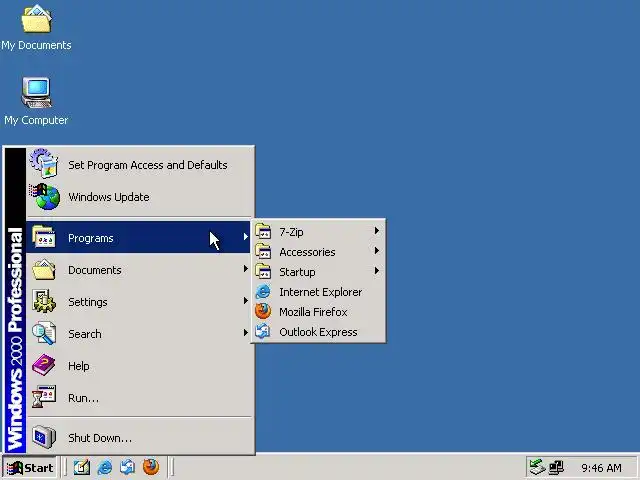Click the network connection tray icon
The height and width of the screenshot is (480, 640).
pos(556,467)
